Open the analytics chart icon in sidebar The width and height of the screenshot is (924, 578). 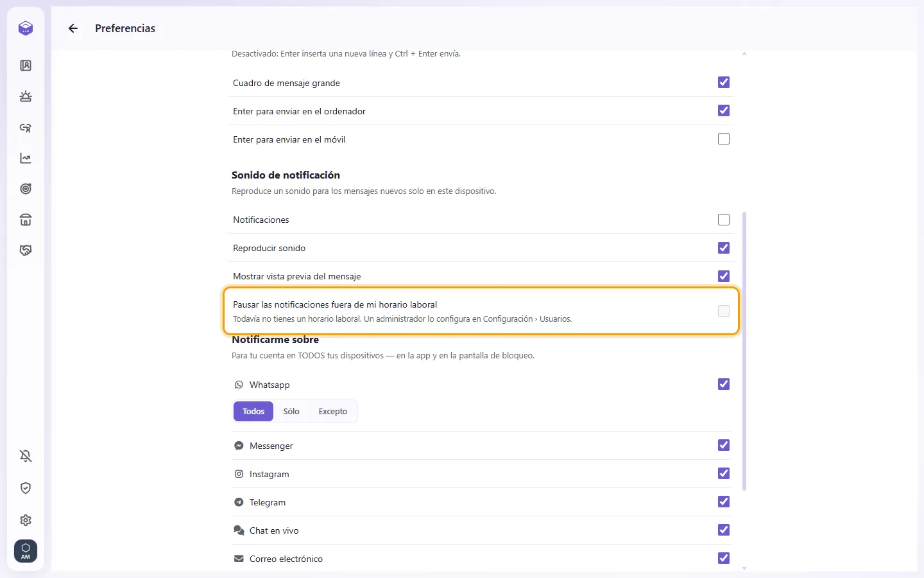[26, 158]
